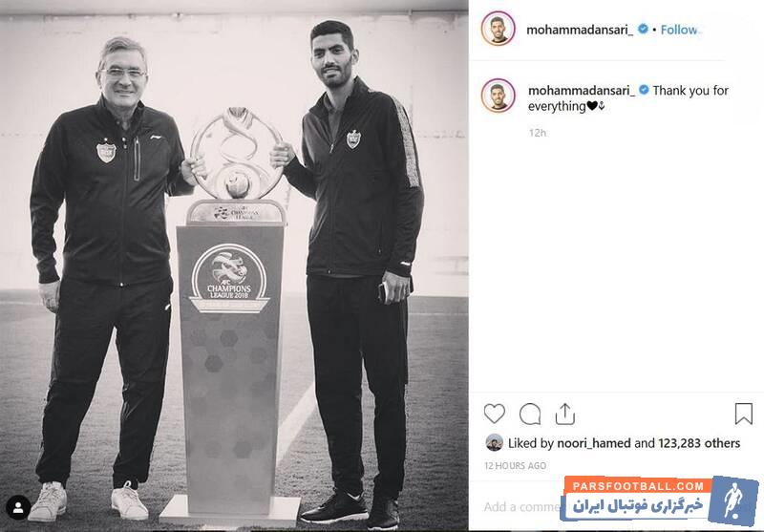This screenshot has height=532, width=764.
Task: Save the post using the bookmark icon
Action: (744, 414)
